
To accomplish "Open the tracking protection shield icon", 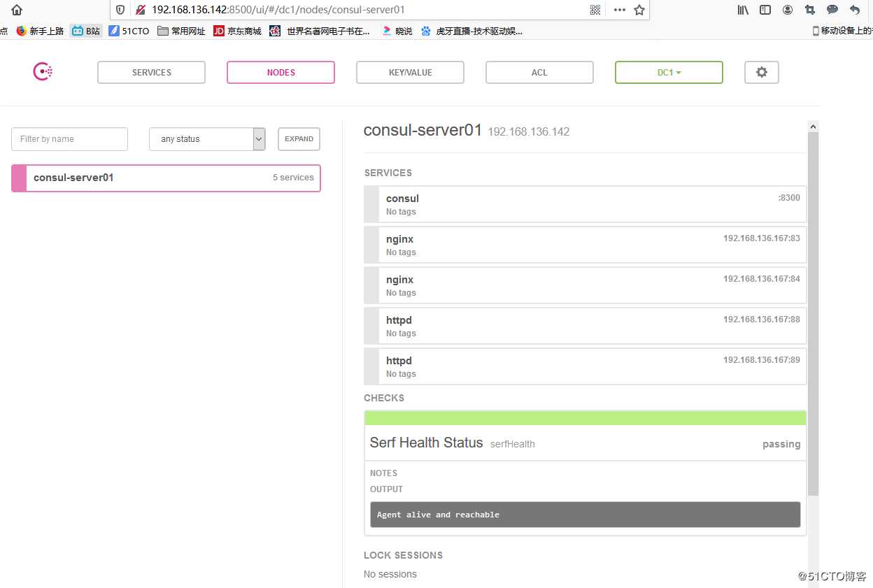I will tap(120, 10).
